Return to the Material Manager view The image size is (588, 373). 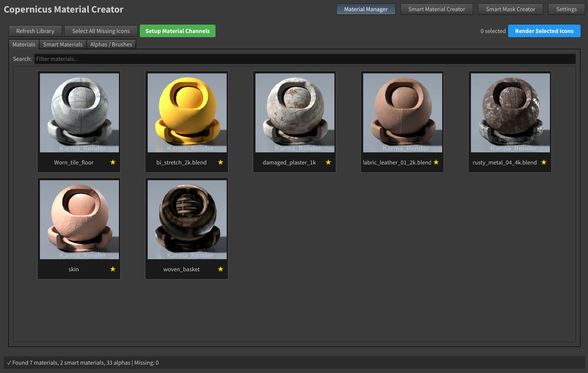click(366, 9)
